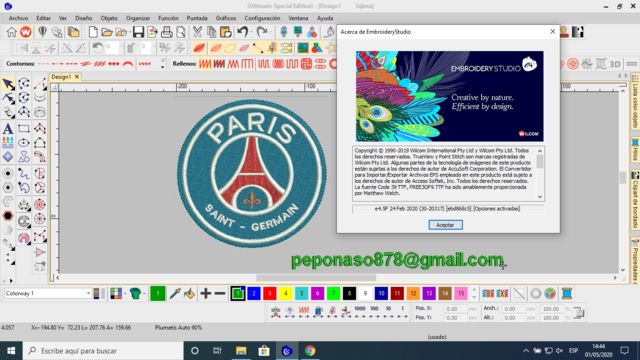Image resolution: width=640 pixels, height=360 pixels.
Task: Expand the Contornos stitch list arrow
Action: pyautogui.click(x=162, y=67)
